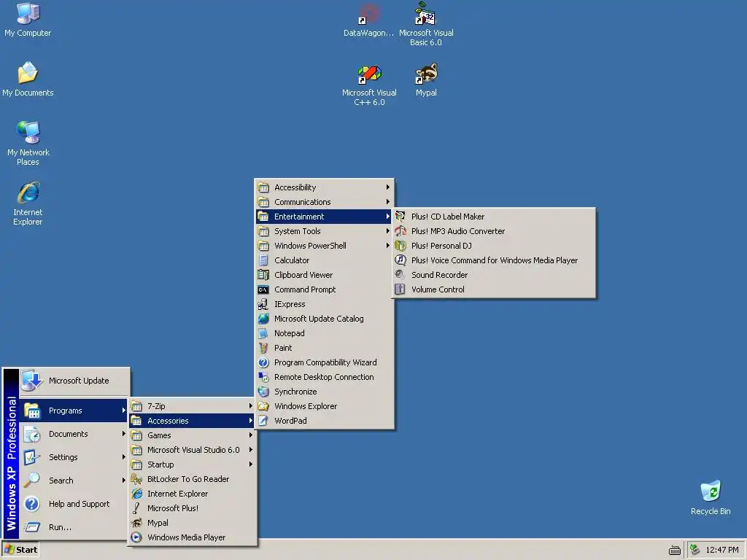Open Search in the Start menu
Image resolution: width=747 pixels, height=560 pixels.
(74, 481)
